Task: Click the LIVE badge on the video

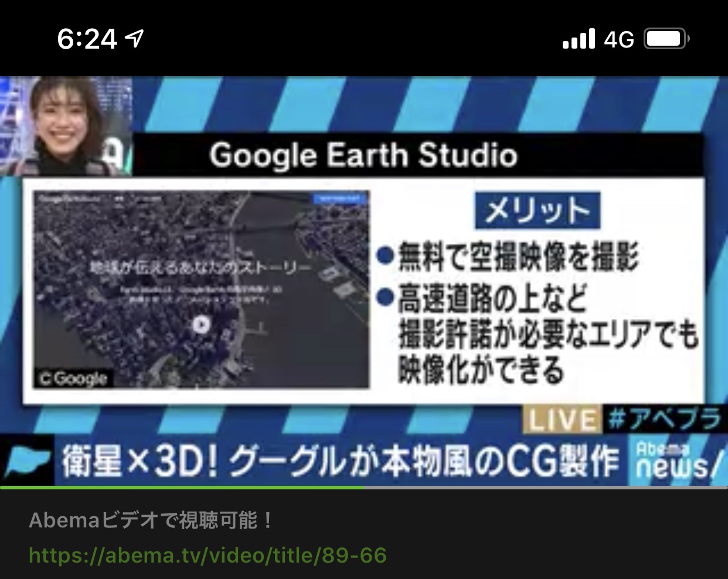Action: pyautogui.click(x=562, y=420)
